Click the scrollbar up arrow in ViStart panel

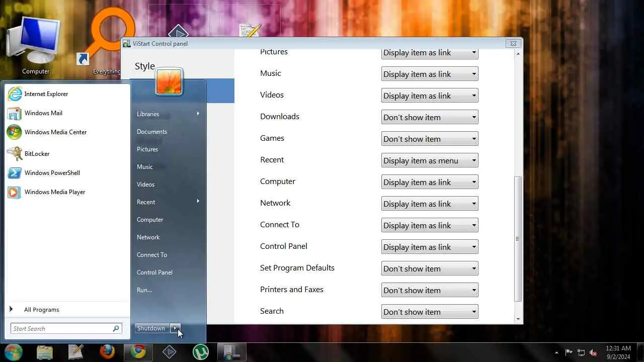tap(518, 53)
